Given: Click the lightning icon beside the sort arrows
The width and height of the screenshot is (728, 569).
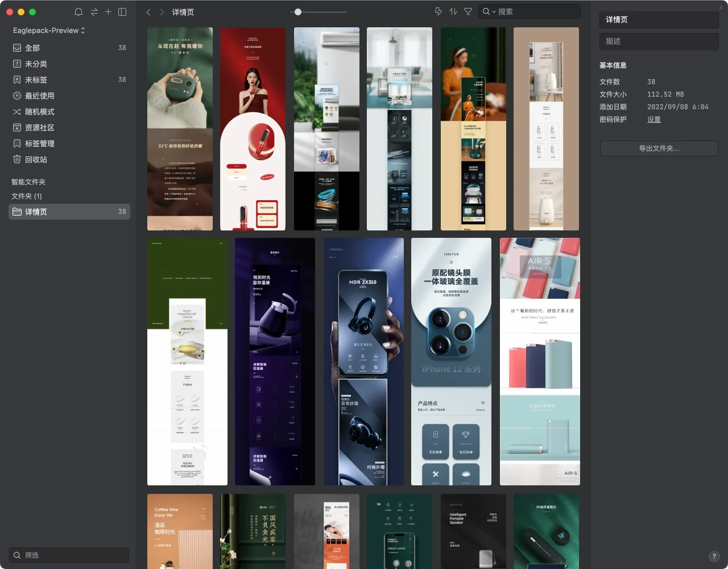Looking at the screenshot, I should pos(438,11).
